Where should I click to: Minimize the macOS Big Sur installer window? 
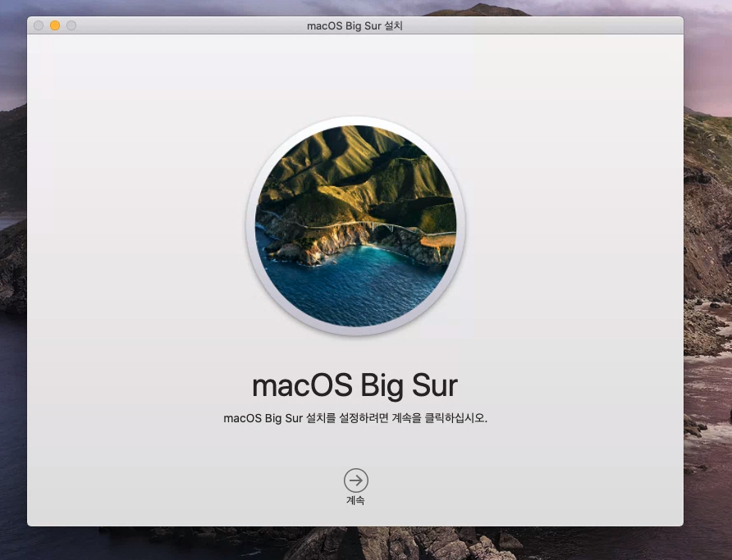point(55,25)
